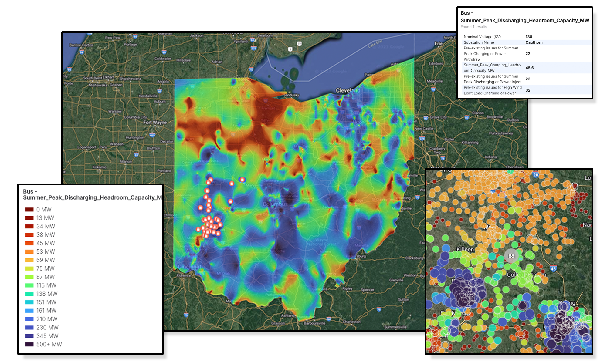Click the grey cluster marker labeled 88
Screen dimensions: 607x364
[x=511, y=256]
